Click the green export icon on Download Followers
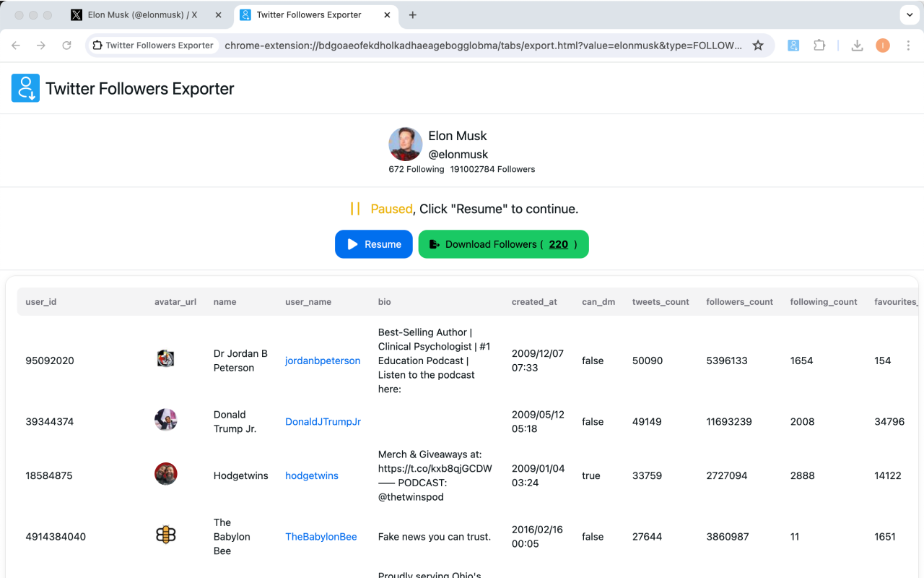The height and width of the screenshot is (578, 924). pos(433,244)
